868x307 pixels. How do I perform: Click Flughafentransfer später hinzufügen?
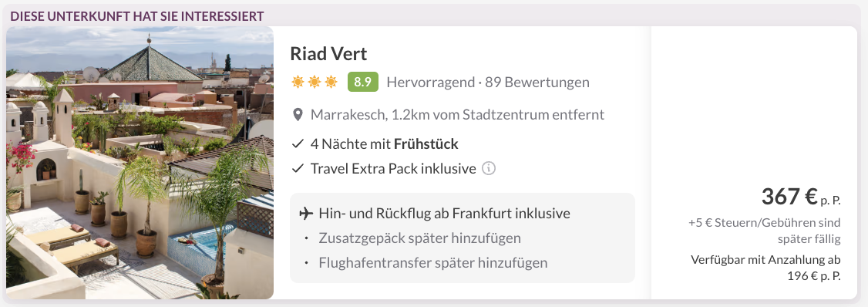tap(433, 263)
